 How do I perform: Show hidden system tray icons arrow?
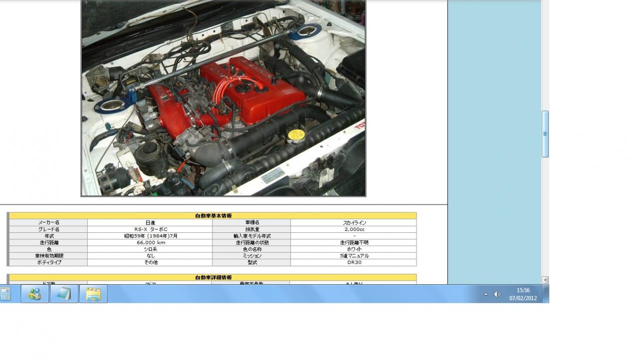[x=486, y=294]
